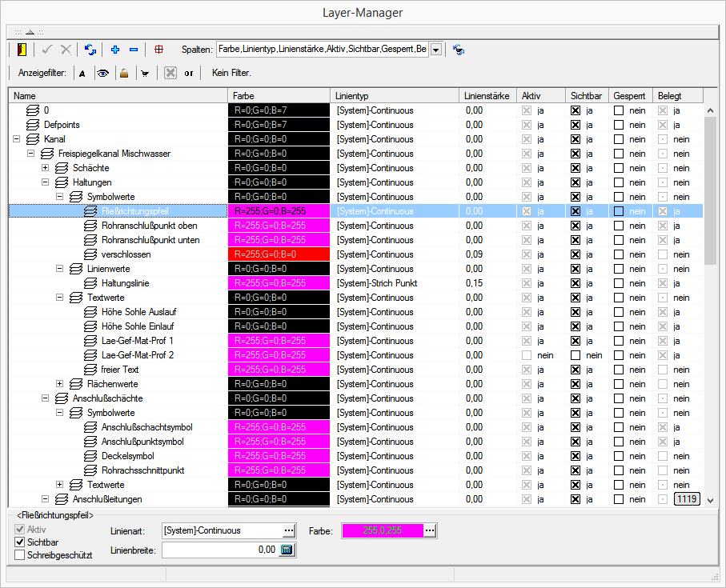Collapse the Haltungen tree node
This screenshot has width=726, height=588.
tap(46, 182)
